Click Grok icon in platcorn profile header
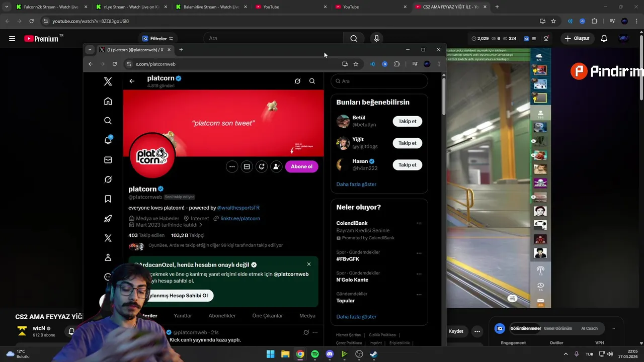This screenshot has width=644, height=362. pyautogui.click(x=297, y=81)
